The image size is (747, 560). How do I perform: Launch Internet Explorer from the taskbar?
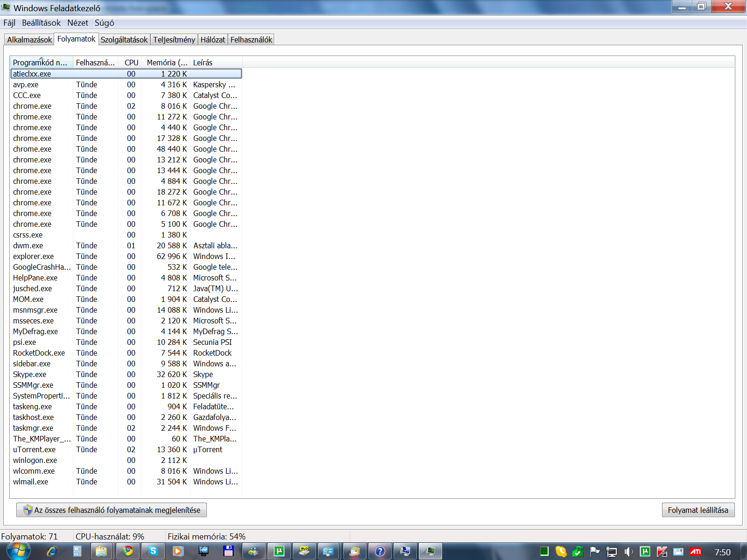pos(51,551)
